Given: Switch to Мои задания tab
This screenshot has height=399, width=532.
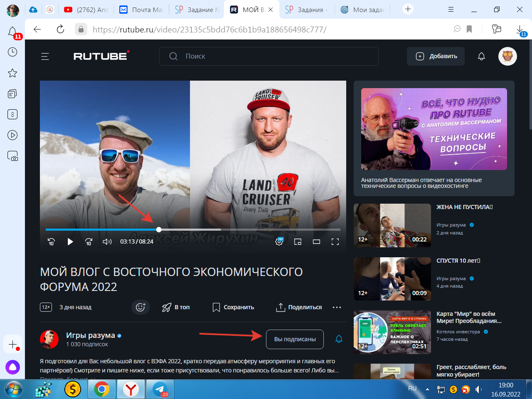Looking at the screenshot, I should [x=362, y=10].
